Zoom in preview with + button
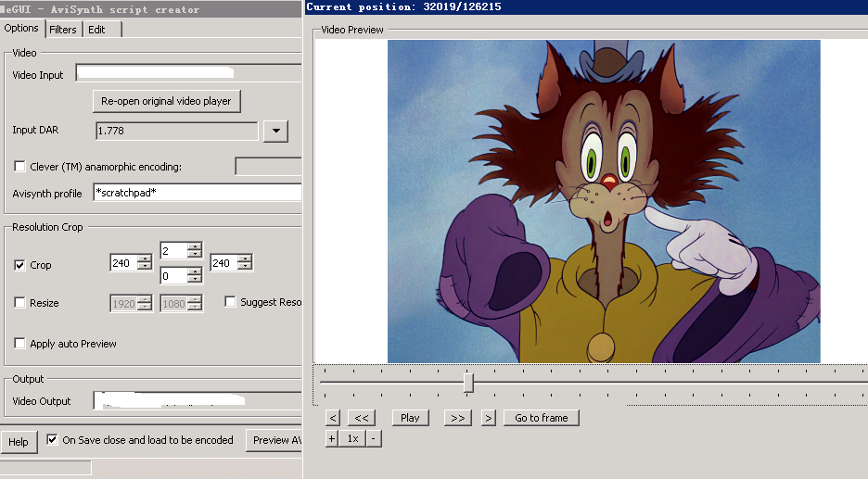868x479 pixels. (x=332, y=439)
